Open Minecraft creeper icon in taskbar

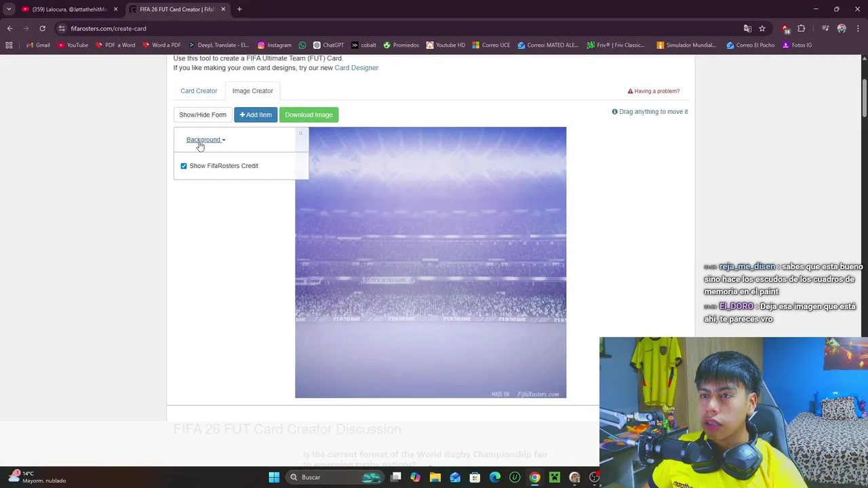pyautogui.click(x=555, y=477)
